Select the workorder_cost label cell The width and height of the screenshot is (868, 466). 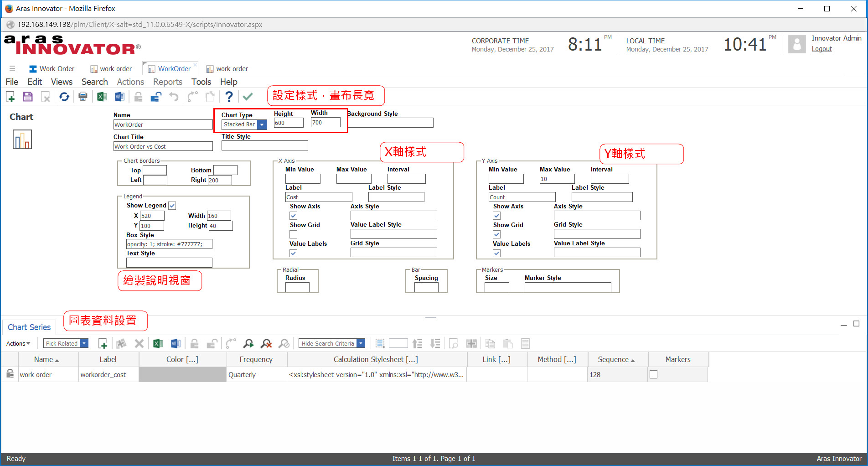coord(108,374)
